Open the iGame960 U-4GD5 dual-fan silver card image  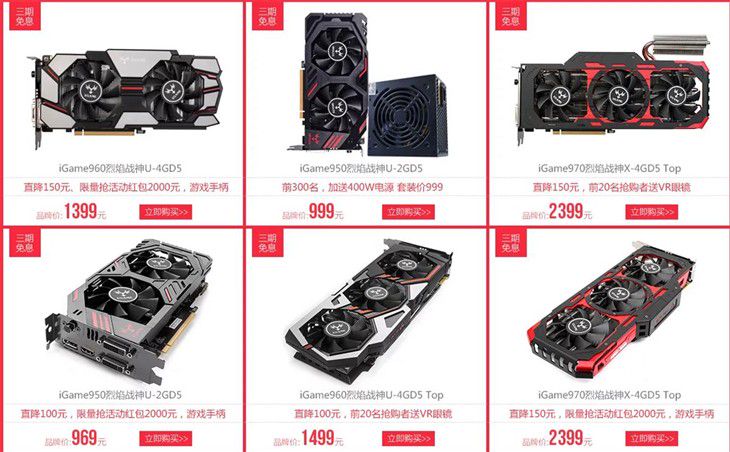125,97
